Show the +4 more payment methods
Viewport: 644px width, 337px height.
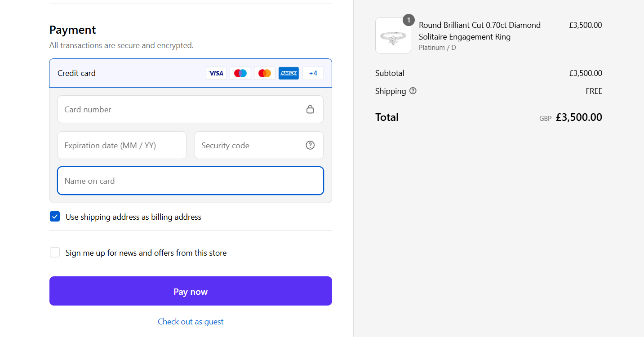[313, 73]
